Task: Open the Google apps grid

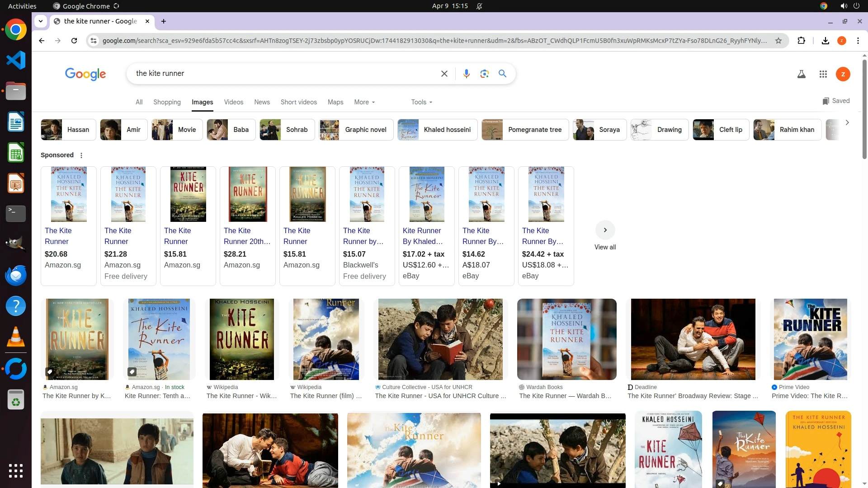Action: (x=823, y=74)
